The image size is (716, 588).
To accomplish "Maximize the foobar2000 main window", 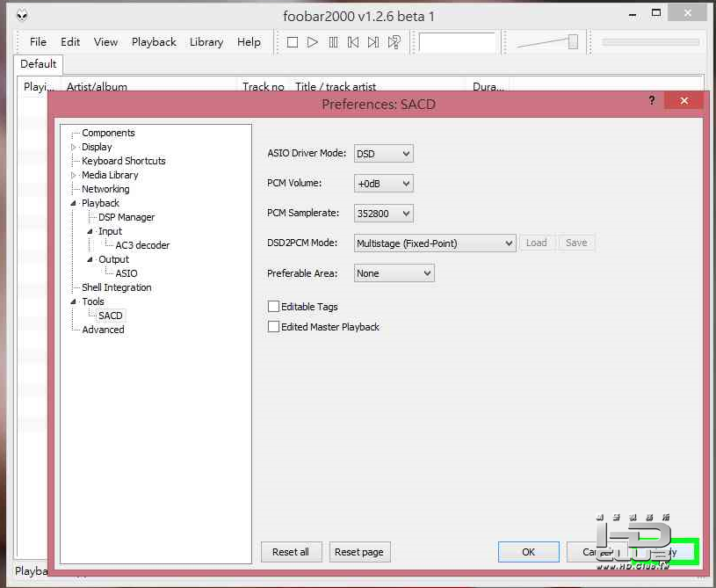I will [x=656, y=13].
